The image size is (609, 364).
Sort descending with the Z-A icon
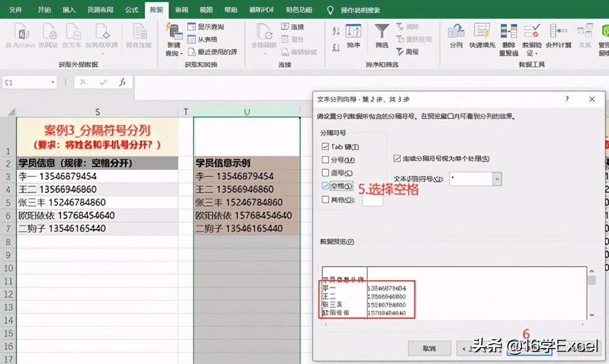[x=336, y=48]
